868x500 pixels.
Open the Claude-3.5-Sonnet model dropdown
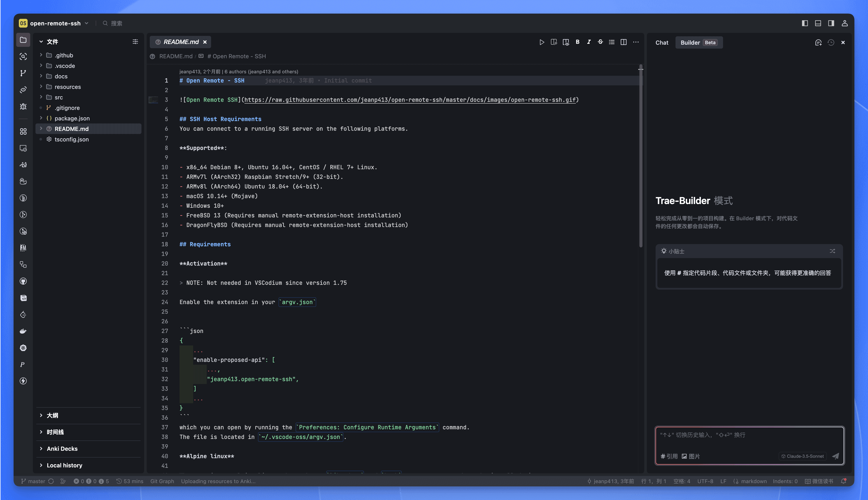tap(802, 456)
